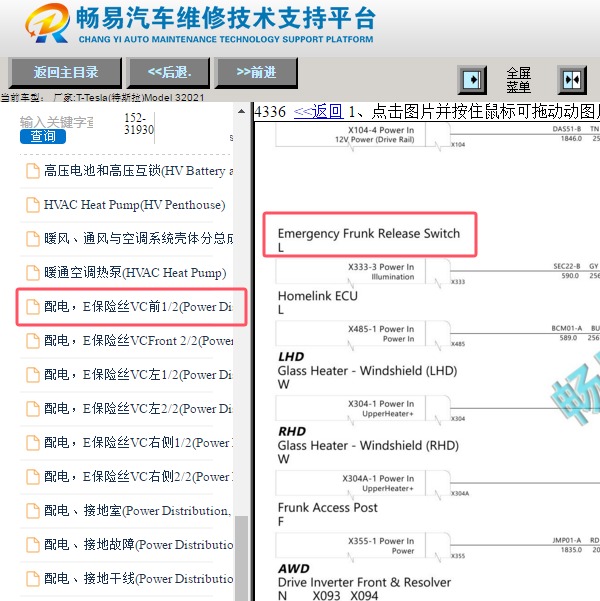Click the Emergency Frunk Release Switch label

[x=369, y=233]
